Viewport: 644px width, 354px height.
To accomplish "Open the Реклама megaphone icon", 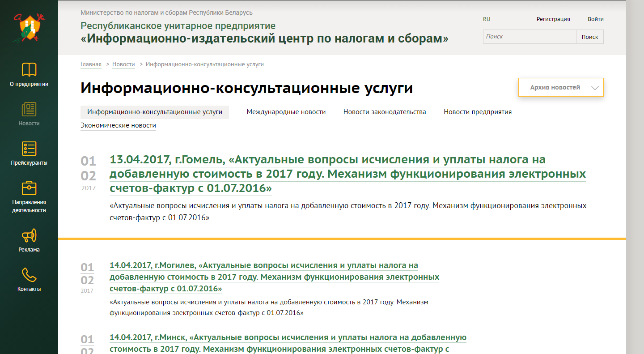I will click(29, 236).
